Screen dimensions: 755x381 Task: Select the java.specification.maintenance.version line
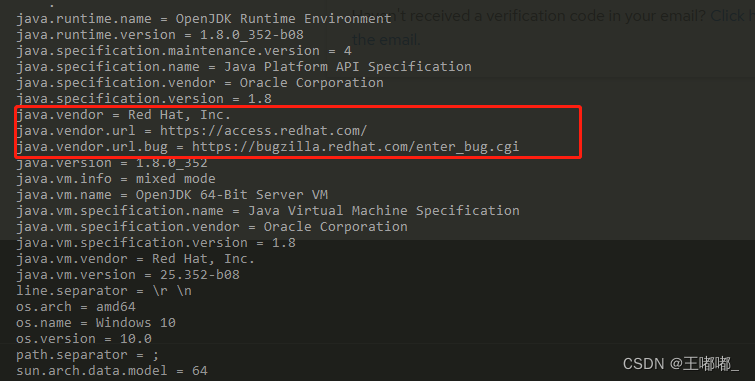tap(184, 51)
